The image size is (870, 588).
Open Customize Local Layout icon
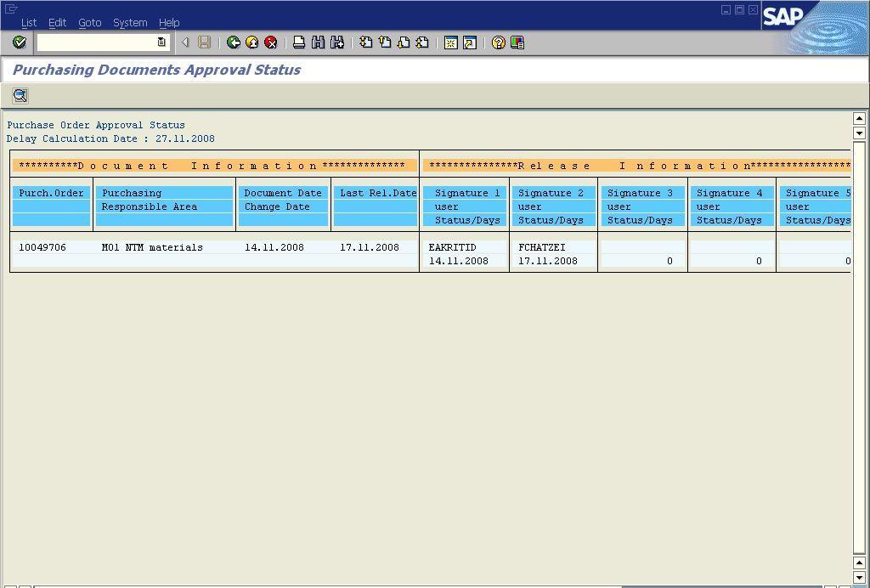(517, 42)
